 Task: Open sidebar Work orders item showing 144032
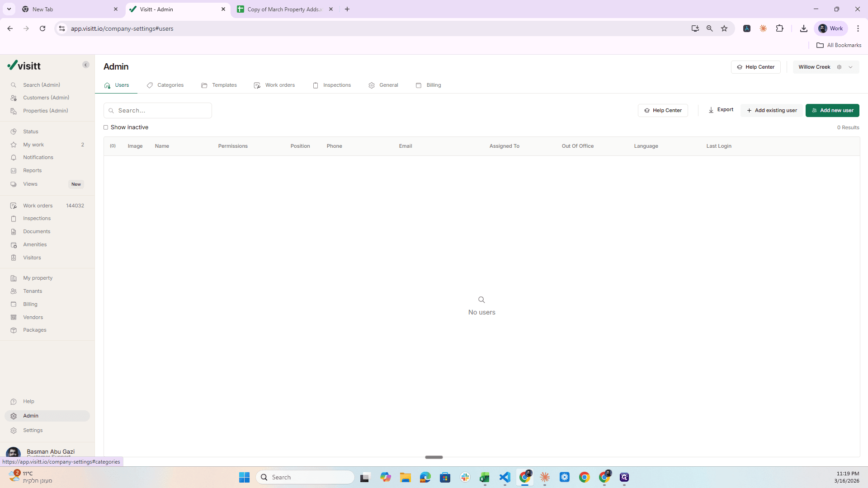click(47, 206)
